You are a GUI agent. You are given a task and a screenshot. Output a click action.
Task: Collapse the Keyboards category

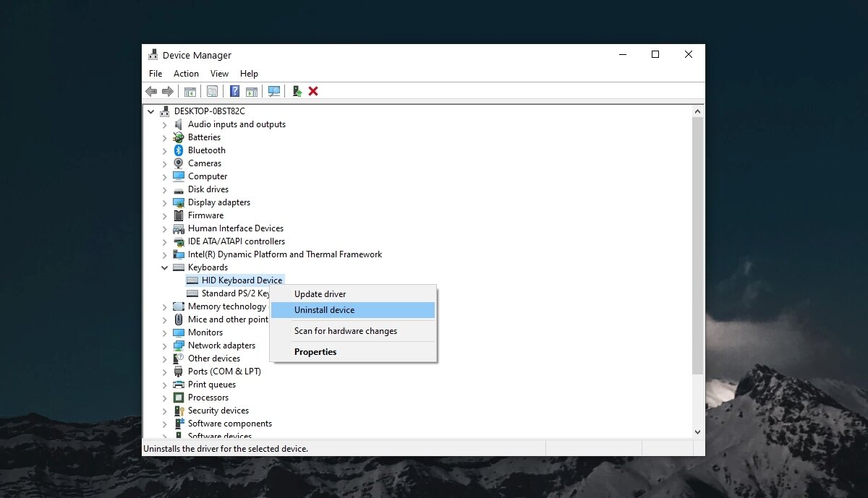[x=164, y=267]
